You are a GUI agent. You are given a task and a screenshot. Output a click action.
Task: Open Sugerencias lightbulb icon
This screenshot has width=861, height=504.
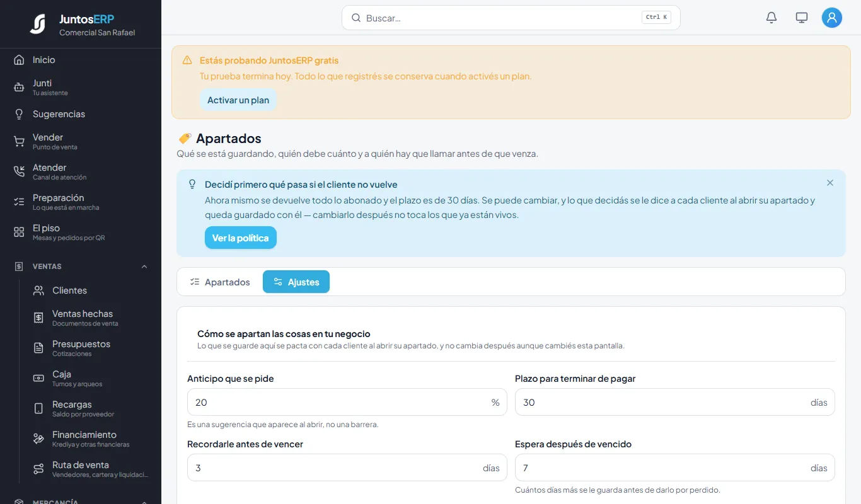[x=19, y=114]
